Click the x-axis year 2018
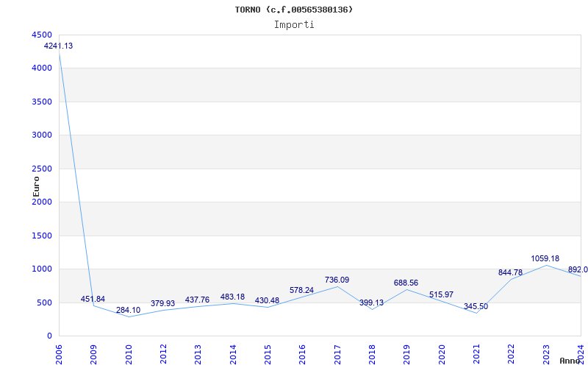The image size is (588, 368). pyautogui.click(x=372, y=355)
